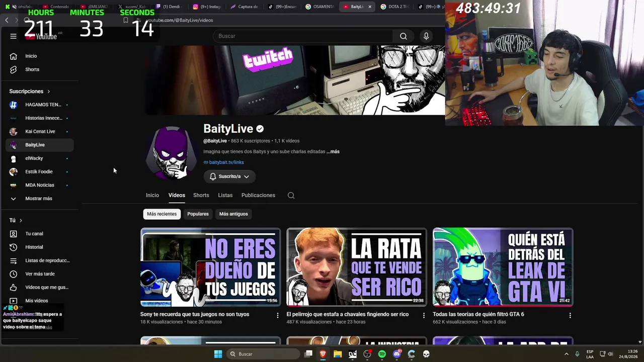Open video title El pelirrojo que estafa a chavales
Viewport: 644px width, 362px height.
click(x=348, y=315)
